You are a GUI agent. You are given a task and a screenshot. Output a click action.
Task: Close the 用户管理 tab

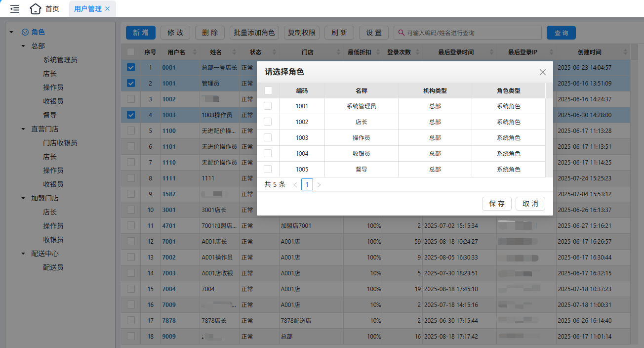pos(108,8)
